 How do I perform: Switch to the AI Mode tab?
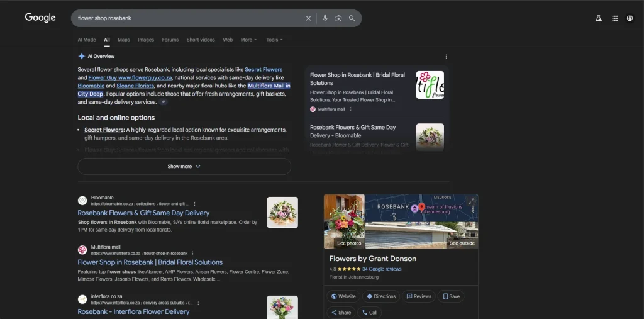coord(87,40)
